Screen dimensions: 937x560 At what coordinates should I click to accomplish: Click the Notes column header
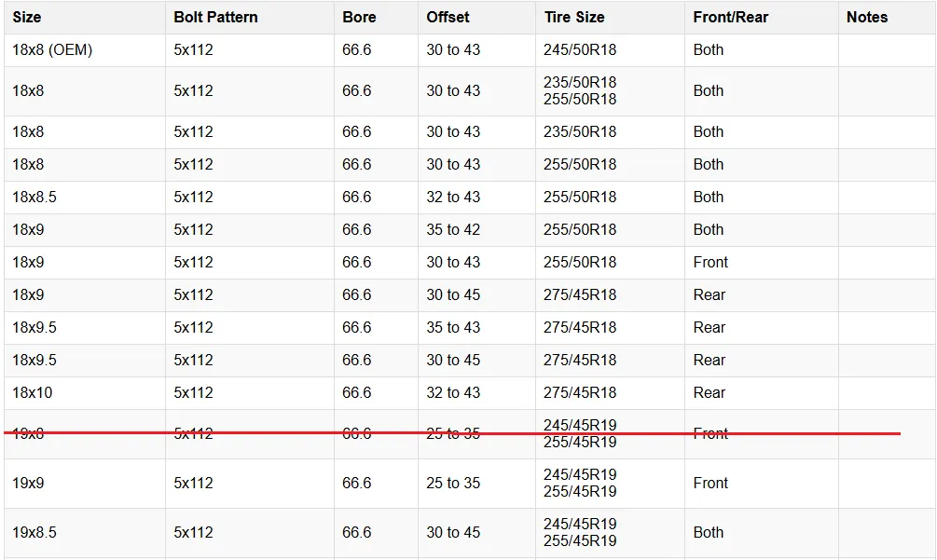tap(867, 18)
